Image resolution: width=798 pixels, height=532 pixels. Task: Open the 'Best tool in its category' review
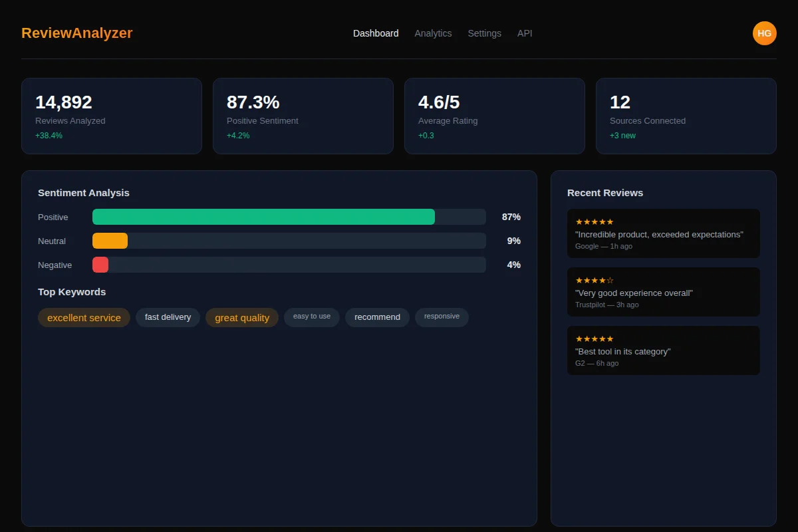click(663, 350)
